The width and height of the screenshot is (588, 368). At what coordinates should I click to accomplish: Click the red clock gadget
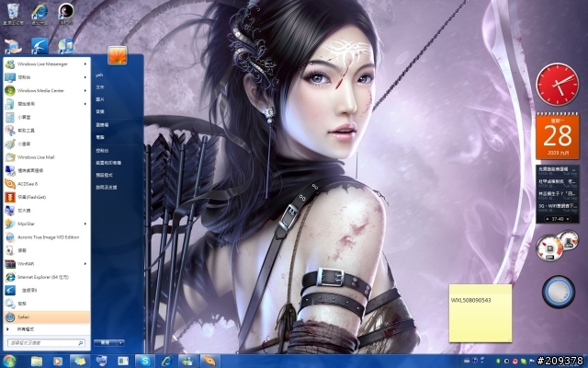pyautogui.click(x=558, y=84)
